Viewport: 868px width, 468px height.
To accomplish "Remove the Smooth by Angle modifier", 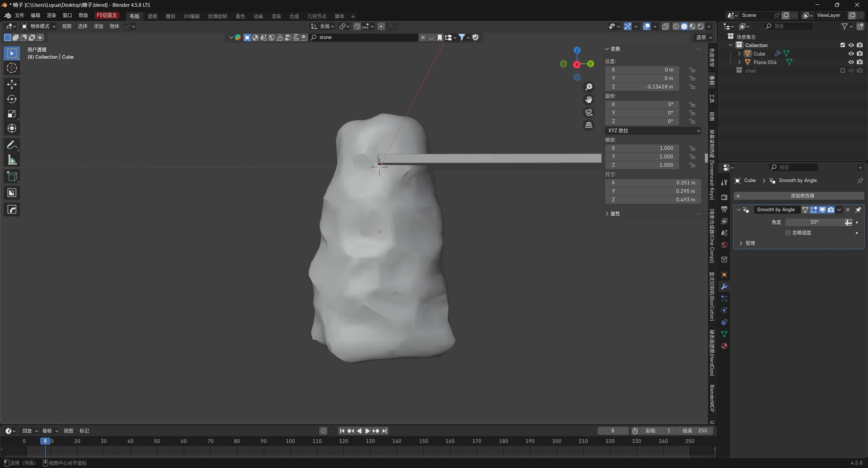I will pyautogui.click(x=848, y=210).
